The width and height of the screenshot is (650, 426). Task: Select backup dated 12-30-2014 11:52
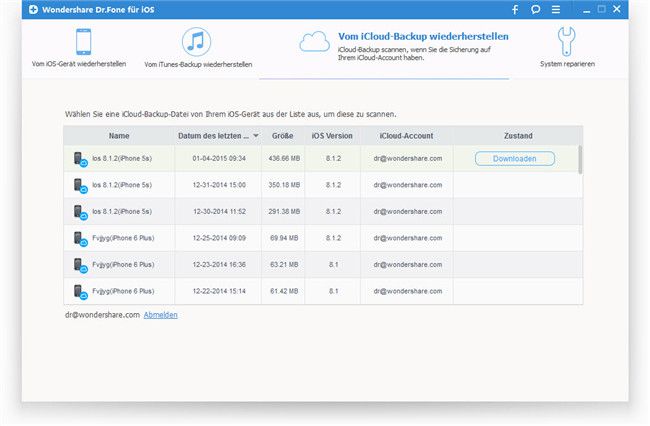[323, 211]
